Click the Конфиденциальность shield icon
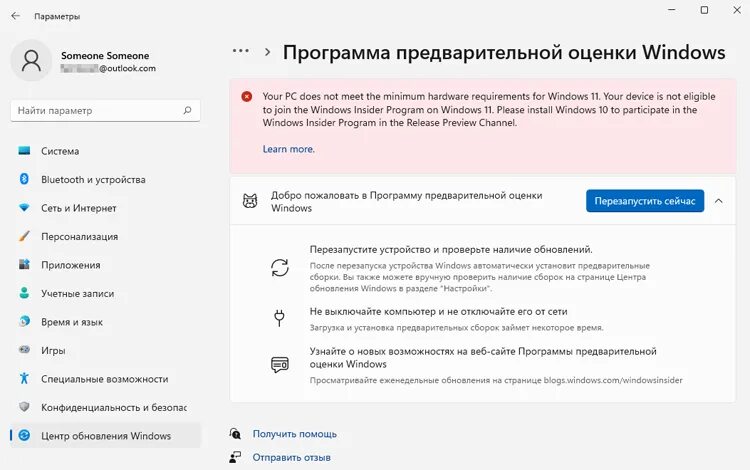Screen dimensions: 750x470 (x=24, y=407)
